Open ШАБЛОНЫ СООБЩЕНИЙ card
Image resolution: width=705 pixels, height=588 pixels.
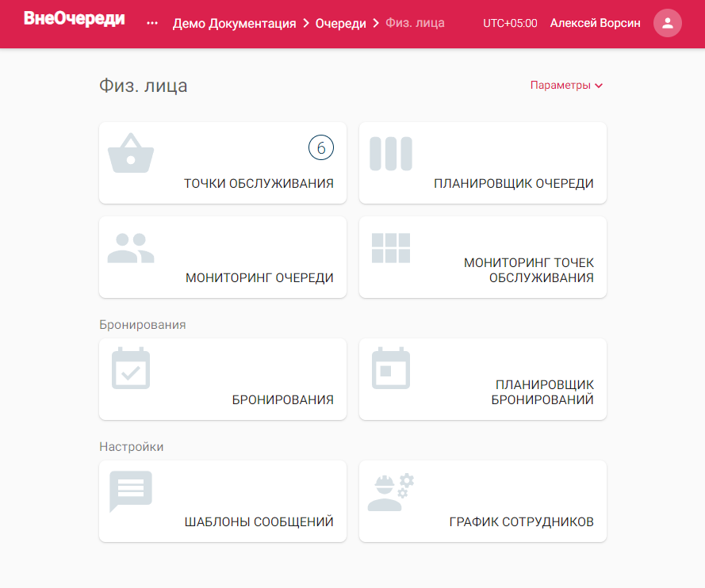click(x=223, y=502)
